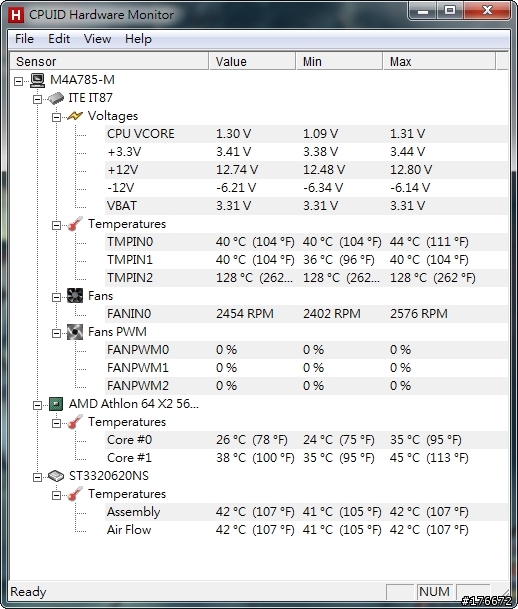Click the 1.30 V CPU VCORE value
The width and height of the screenshot is (518, 609).
233,134
